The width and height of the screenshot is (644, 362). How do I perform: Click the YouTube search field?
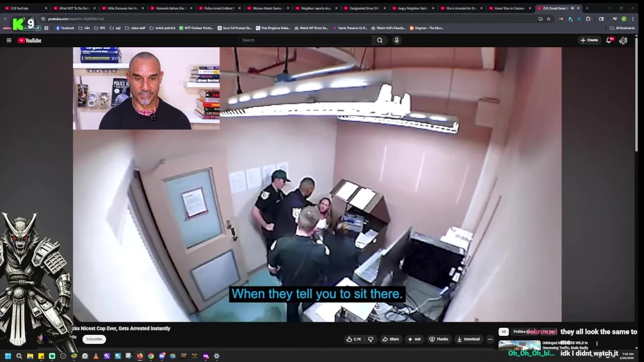pyautogui.click(x=304, y=40)
